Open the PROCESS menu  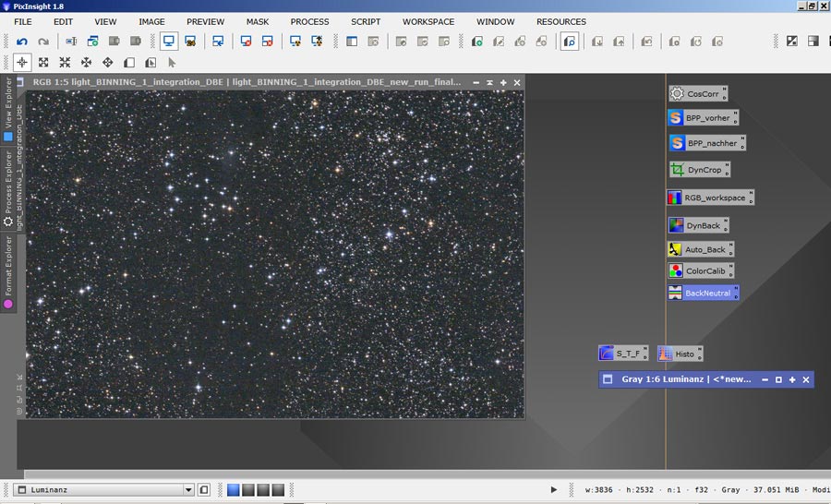(309, 22)
